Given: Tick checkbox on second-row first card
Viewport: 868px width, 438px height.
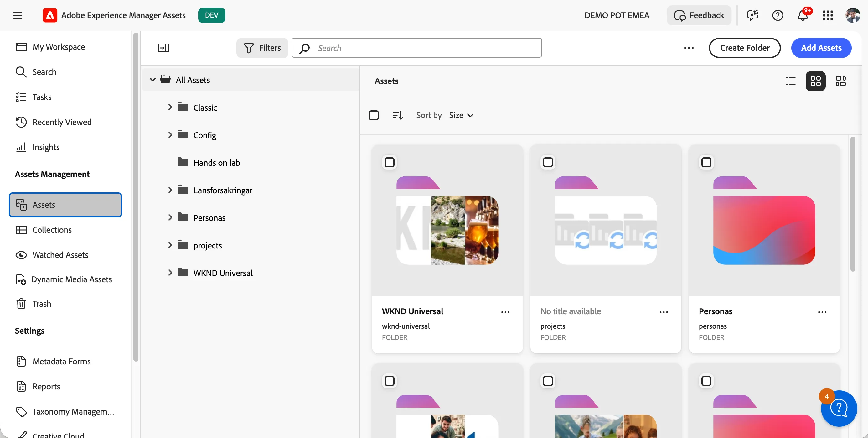Looking at the screenshot, I should tap(390, 381).
